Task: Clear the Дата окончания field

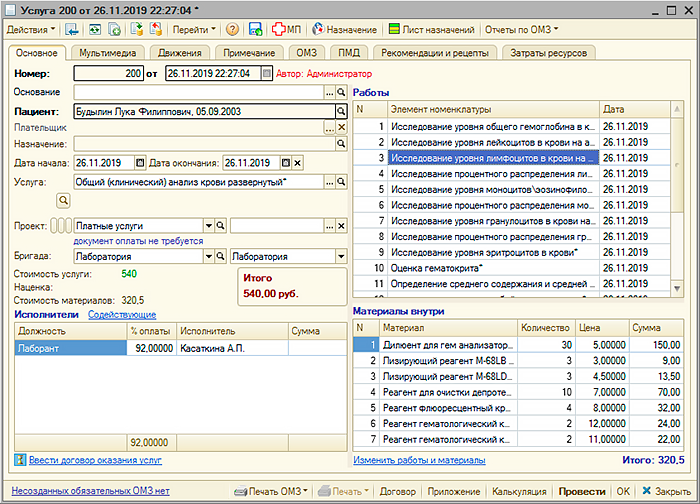Action: (x=298, y=163)
